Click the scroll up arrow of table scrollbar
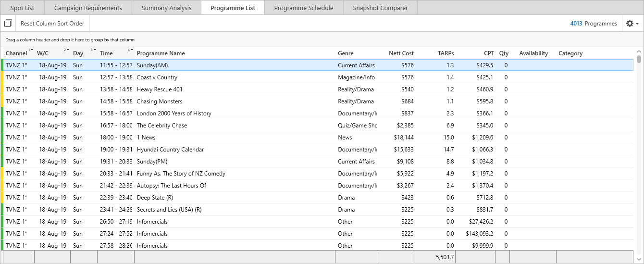The height and width of the screenshot is (264, 644). click(x=639, y=51)
